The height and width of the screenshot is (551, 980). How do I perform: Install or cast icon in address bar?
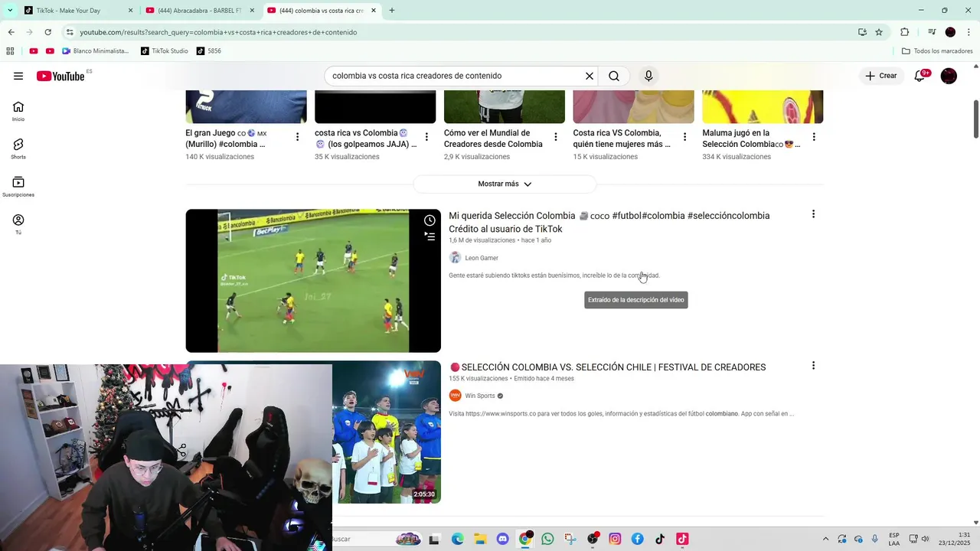click(862, 32)
